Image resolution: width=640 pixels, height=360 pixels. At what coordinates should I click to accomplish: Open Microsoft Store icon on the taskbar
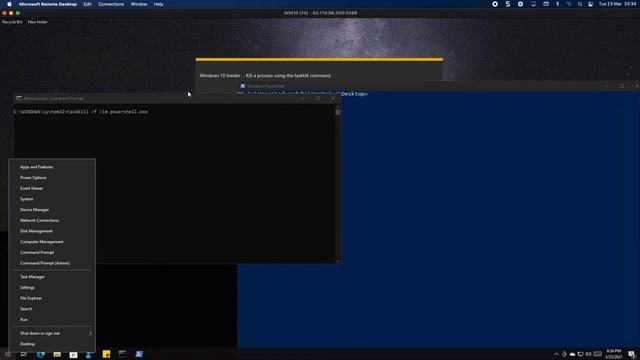73,354
